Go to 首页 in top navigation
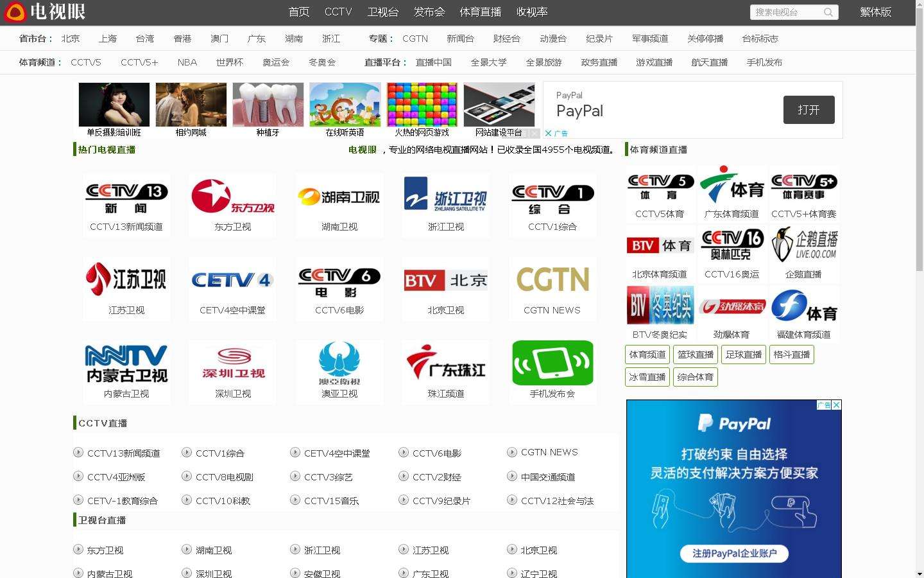Viewport: 924px width, 578px height. (299, 12)
